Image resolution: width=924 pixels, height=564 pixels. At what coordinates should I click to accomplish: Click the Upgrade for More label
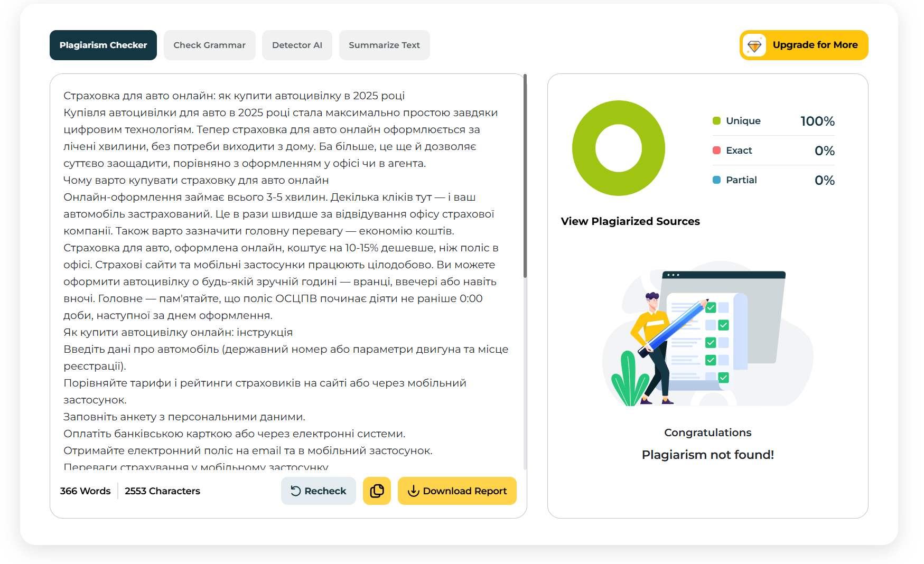[815, 45]
